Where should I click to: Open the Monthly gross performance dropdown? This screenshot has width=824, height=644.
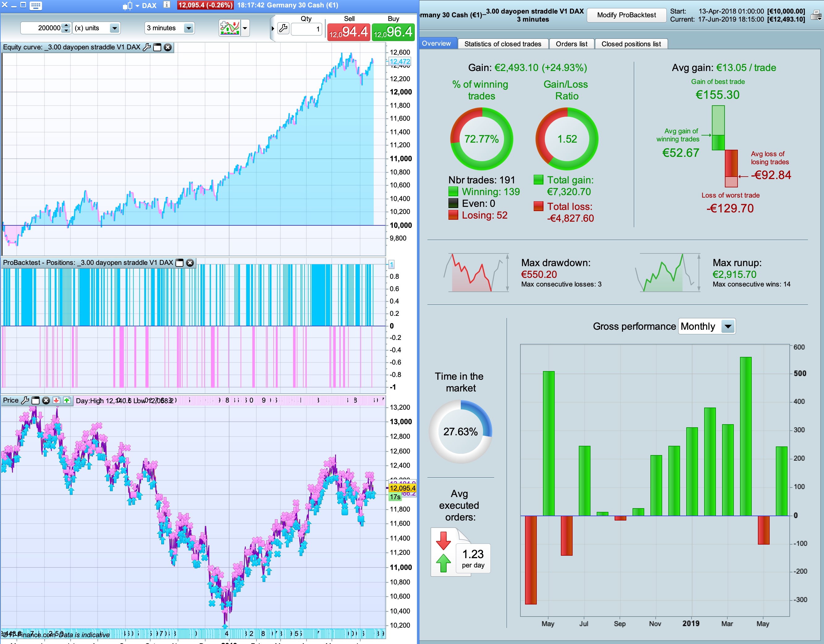(728, 326)
